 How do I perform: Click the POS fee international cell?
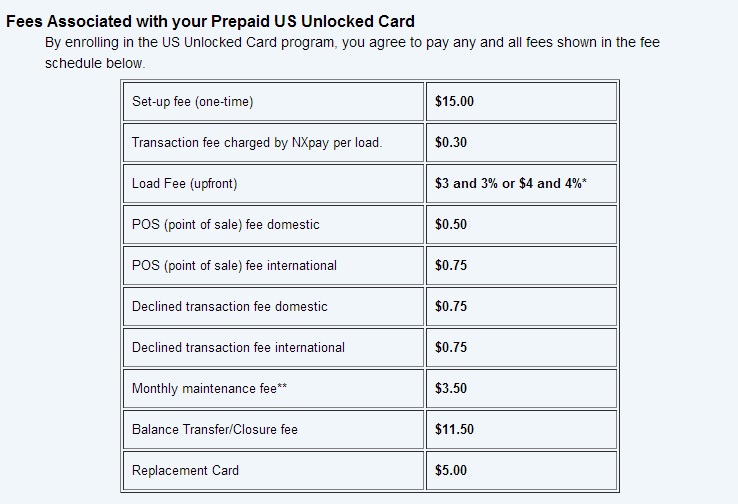tap(234, 266)
